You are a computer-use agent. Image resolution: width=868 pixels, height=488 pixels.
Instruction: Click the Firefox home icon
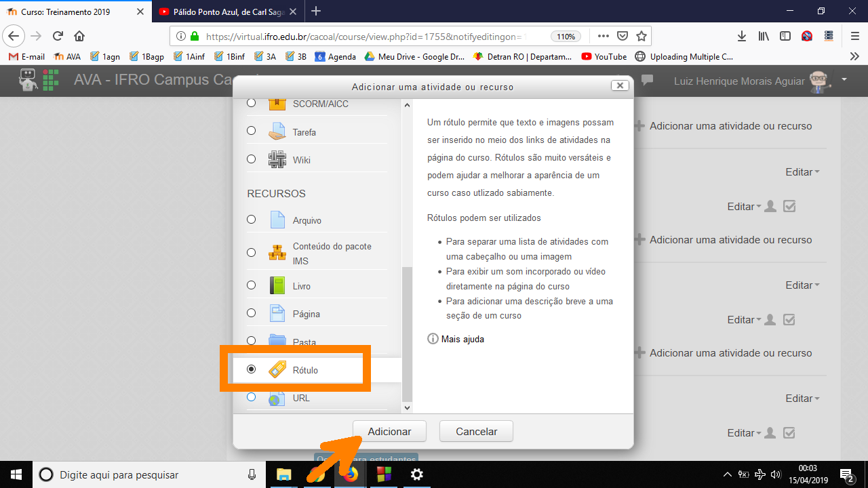(x=79, y=36)
